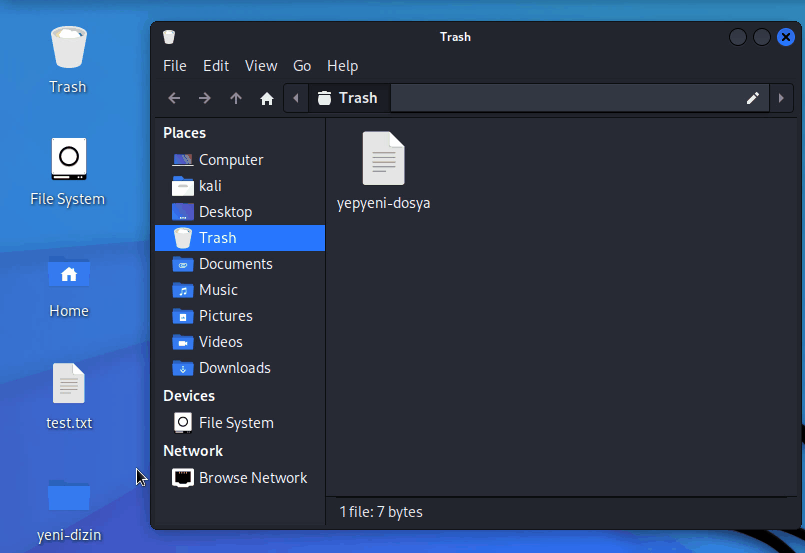Open the Go menu
Screen dimensions: 805x553
(x=302, y=66)
